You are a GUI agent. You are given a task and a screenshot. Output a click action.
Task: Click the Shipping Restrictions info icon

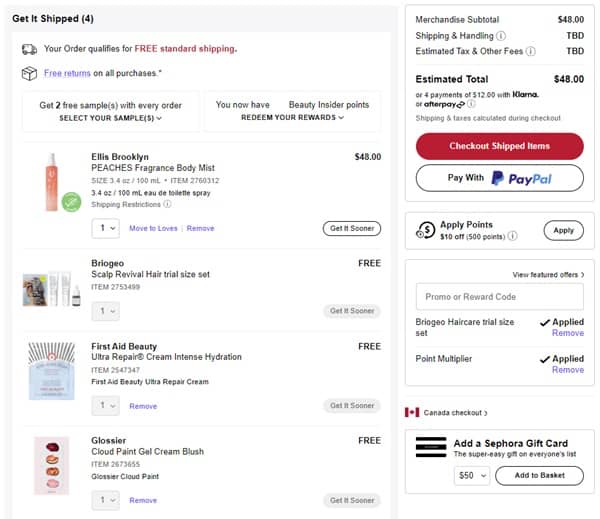click(167, 204)
